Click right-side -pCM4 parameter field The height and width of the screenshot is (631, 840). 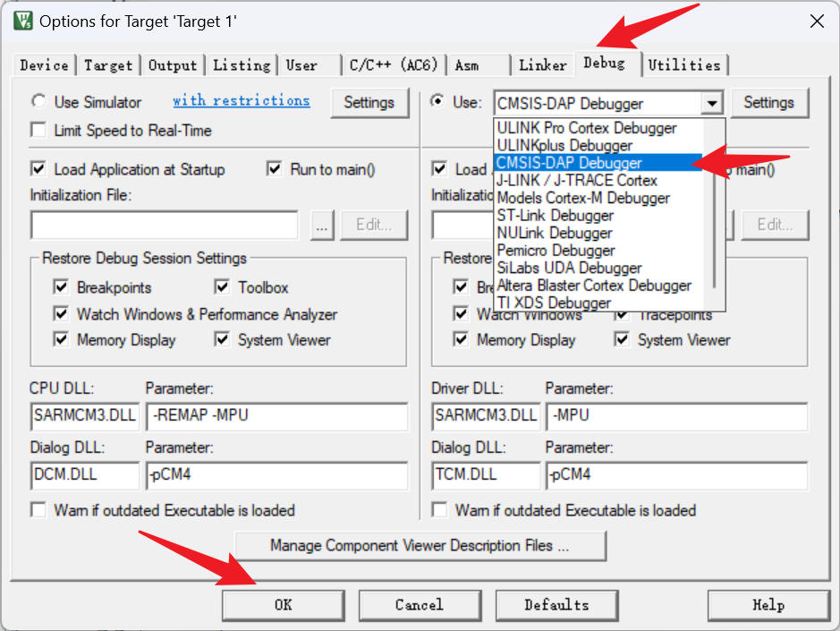tap(677, 475)
